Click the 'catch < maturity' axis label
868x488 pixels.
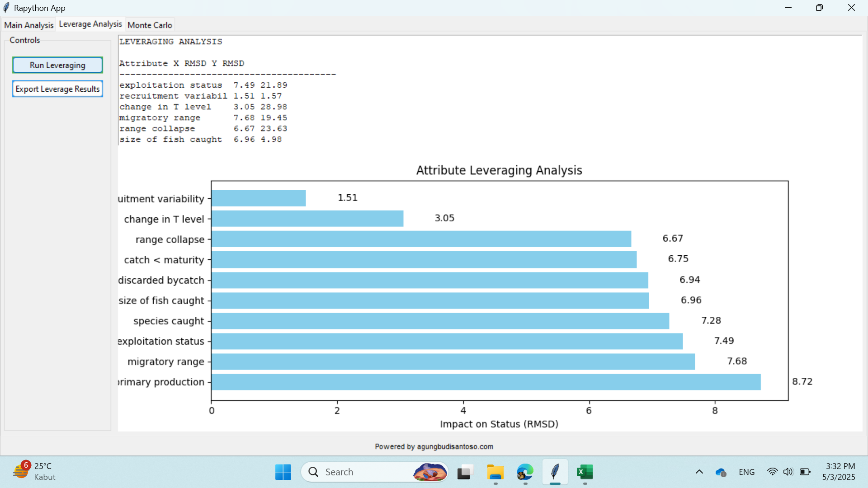(164, 260)
